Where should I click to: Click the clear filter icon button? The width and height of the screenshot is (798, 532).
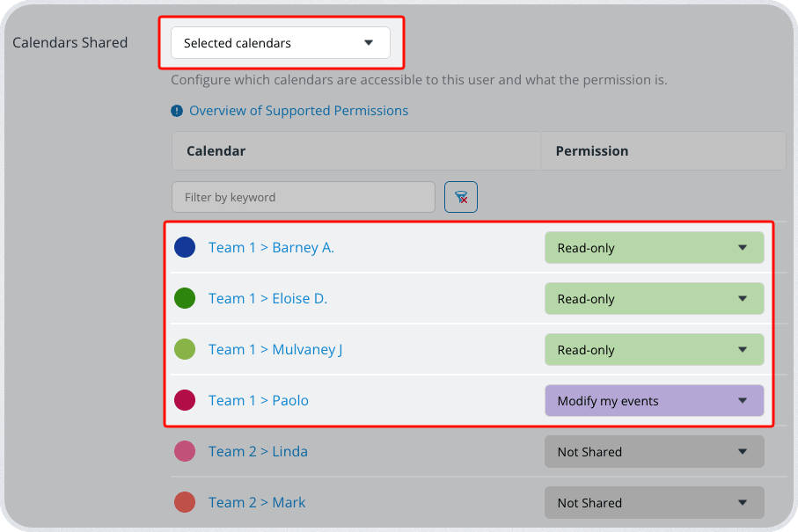click(461, 197)
